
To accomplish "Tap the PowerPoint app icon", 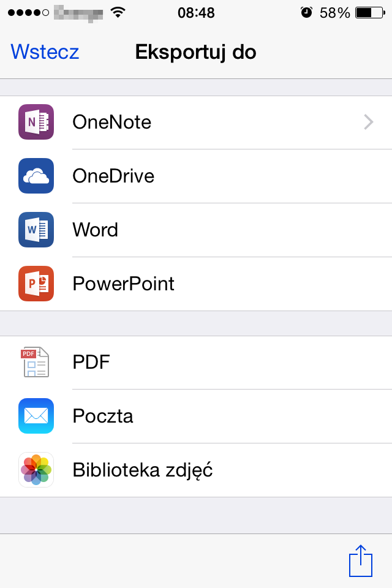I will pyautogui.click(x=36, y=284).
